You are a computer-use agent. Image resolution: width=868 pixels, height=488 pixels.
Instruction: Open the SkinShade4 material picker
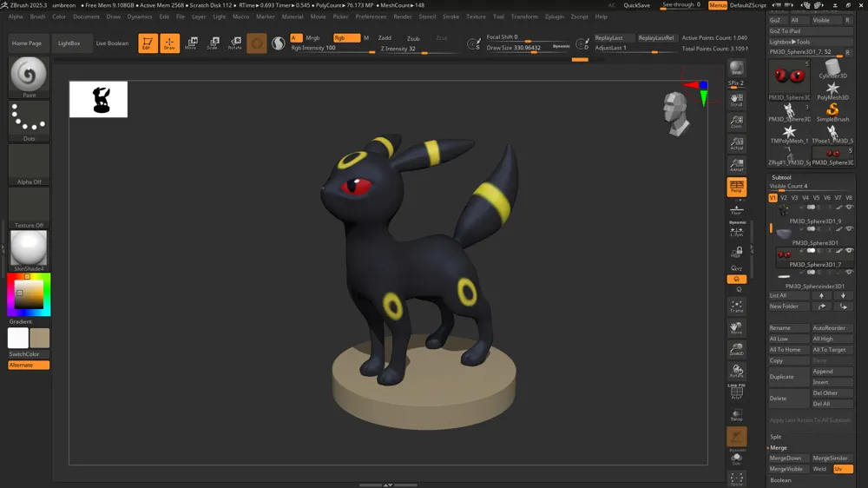29,251
